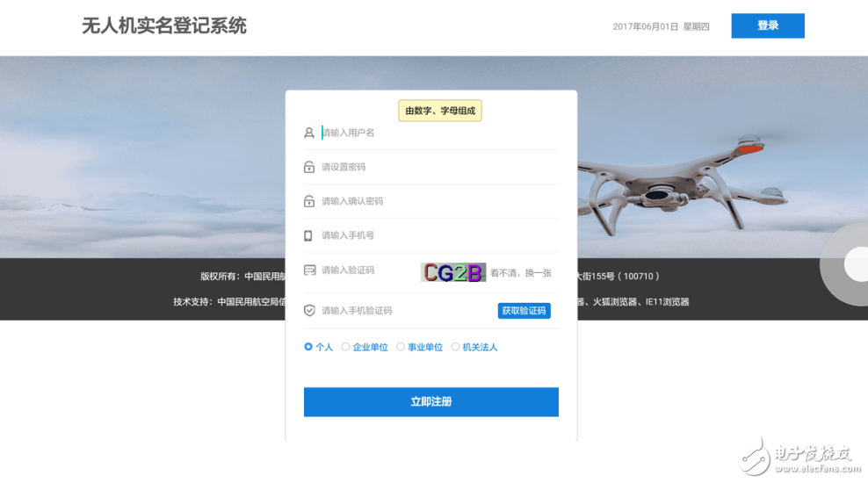Click the phone icon beside mobile number field
868x483 pixels.
point(307,235)
